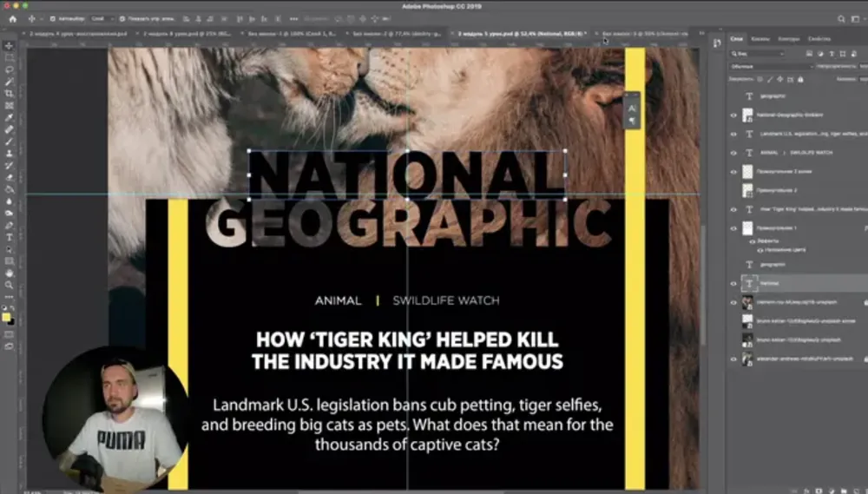Toggle the Auto-Select checkbox

(x=53, y=19)
